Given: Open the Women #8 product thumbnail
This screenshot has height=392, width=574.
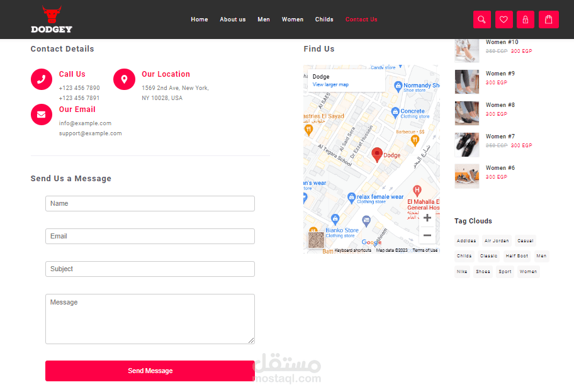Looking at the screenshot, I should (467, 113).
